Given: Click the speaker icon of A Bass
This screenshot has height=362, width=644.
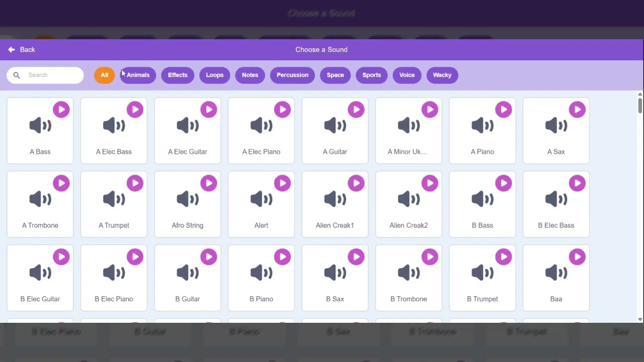Looking at the screenshot, I should 40,125.
